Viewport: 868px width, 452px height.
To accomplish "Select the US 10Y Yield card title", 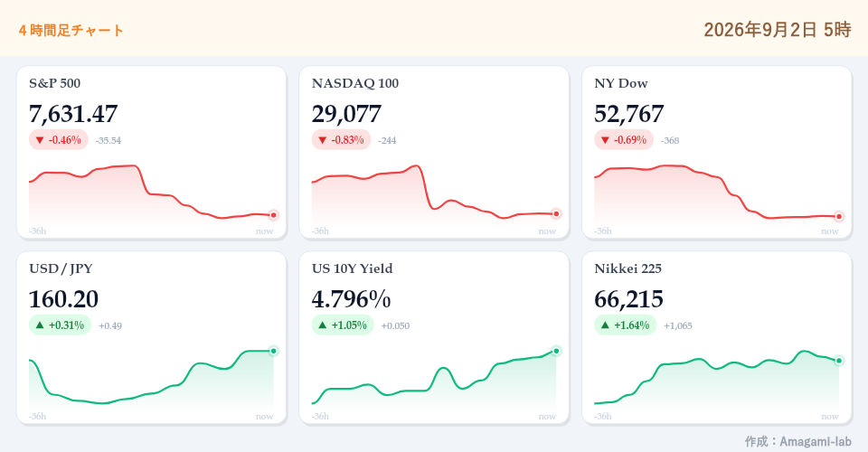I will [352, 268].
